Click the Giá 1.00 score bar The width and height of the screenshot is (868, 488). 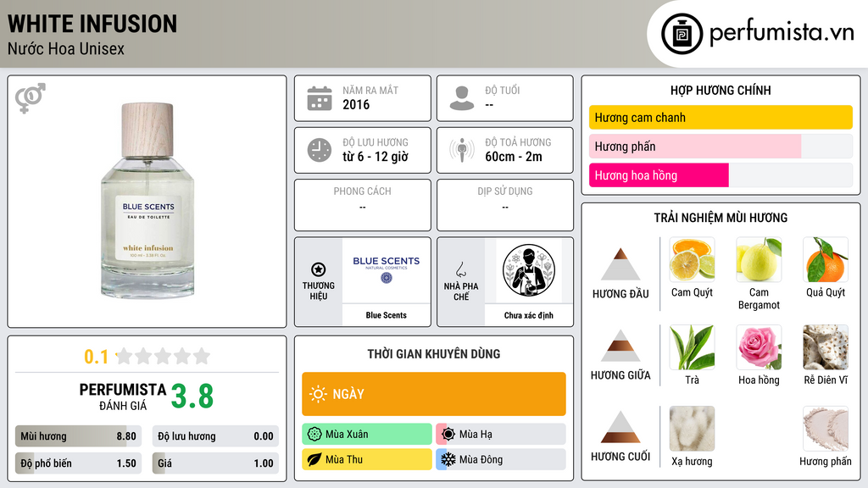215,463
